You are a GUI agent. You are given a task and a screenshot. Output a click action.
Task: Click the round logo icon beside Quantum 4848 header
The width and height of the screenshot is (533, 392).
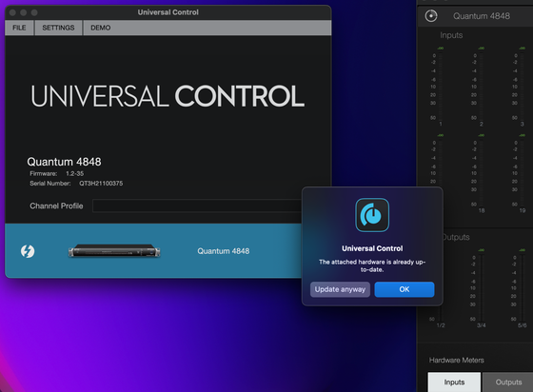[431, 16]
